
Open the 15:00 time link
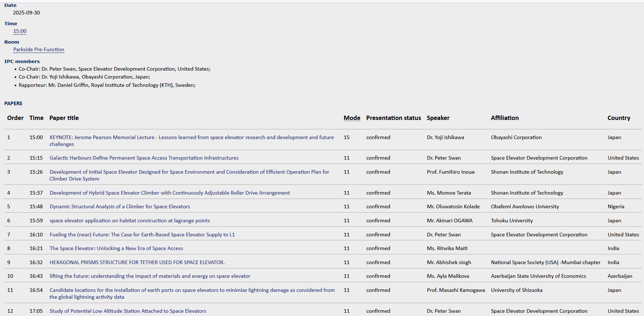(x=20, y=31)
